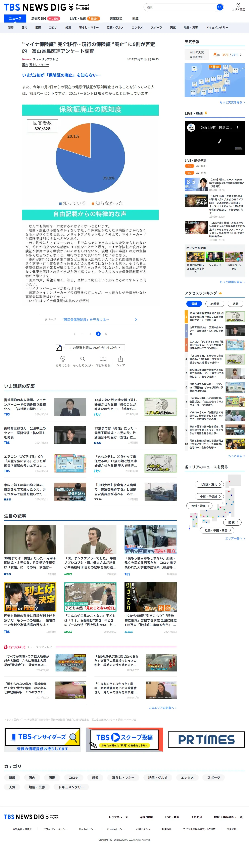Click the TBS NEWS DIG footer logo
Viewport: 249px width, 868px height.
[31, 817]
